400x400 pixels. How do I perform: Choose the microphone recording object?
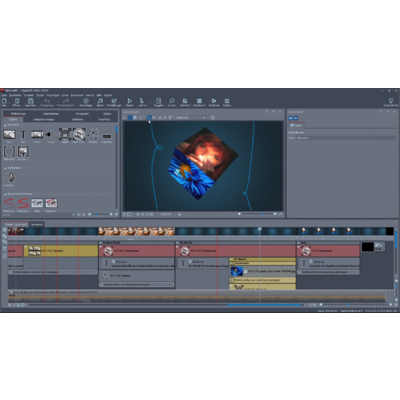point(10,178)
